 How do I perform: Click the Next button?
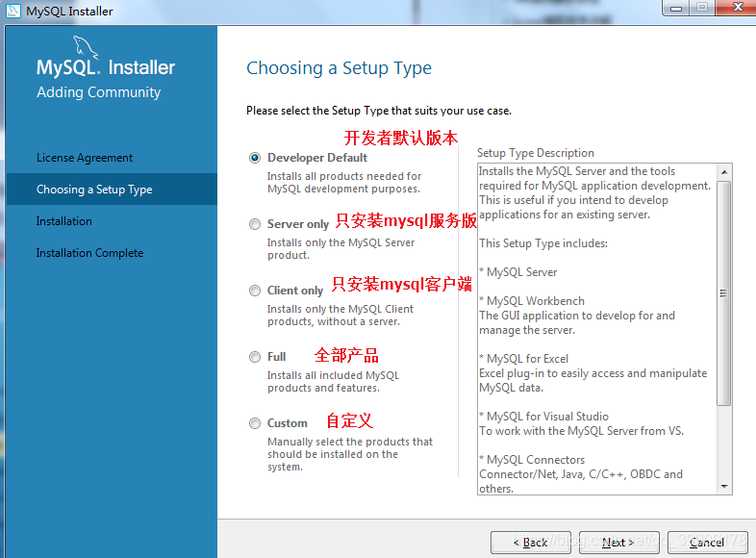coord(618,543)
